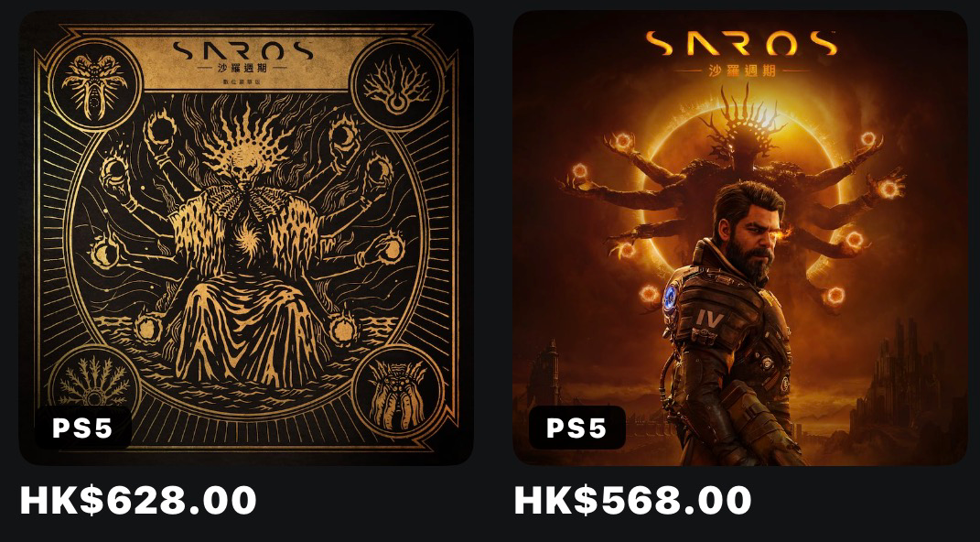The image size is (980, 542).
Task: Click the coral fan emblem on the gold cover
Action: (x=93, y=383)
